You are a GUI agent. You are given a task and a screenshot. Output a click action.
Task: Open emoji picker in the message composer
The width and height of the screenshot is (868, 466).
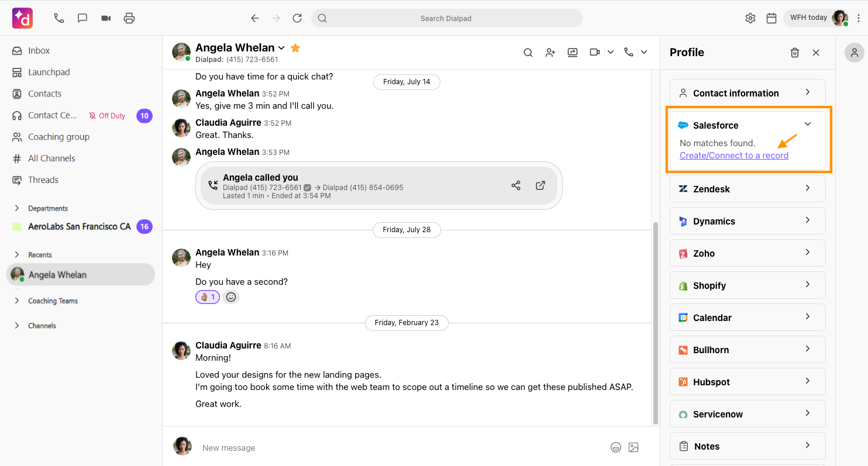click(616, 447)
